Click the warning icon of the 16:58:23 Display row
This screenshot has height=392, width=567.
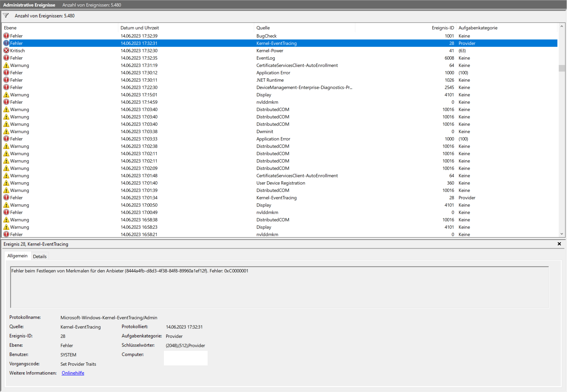click(x=6, y=227)
